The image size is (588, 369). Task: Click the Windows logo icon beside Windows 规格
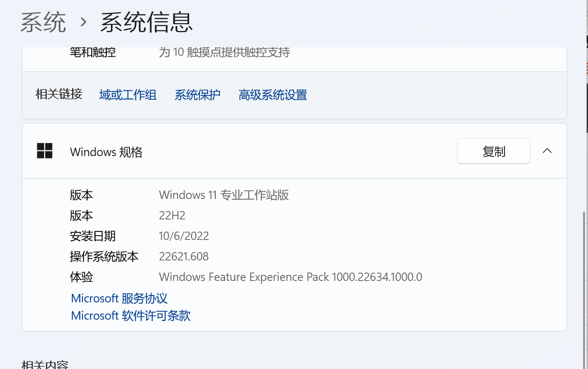coord(45,151)
